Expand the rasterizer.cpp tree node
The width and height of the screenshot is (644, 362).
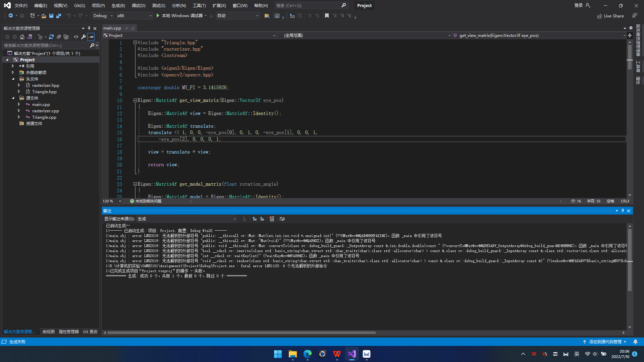(19, 111)
